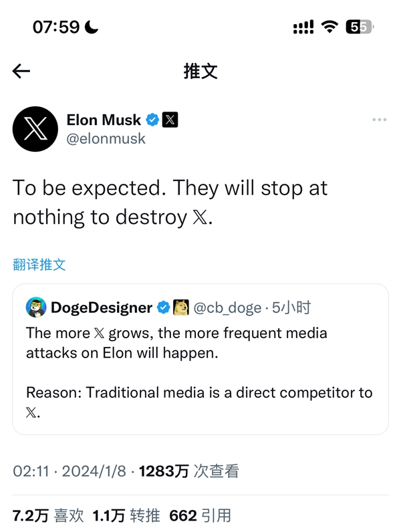Tap the battery indicator in status bar
Viewport: 401px width, 532px height.
[x=358, y=27]
